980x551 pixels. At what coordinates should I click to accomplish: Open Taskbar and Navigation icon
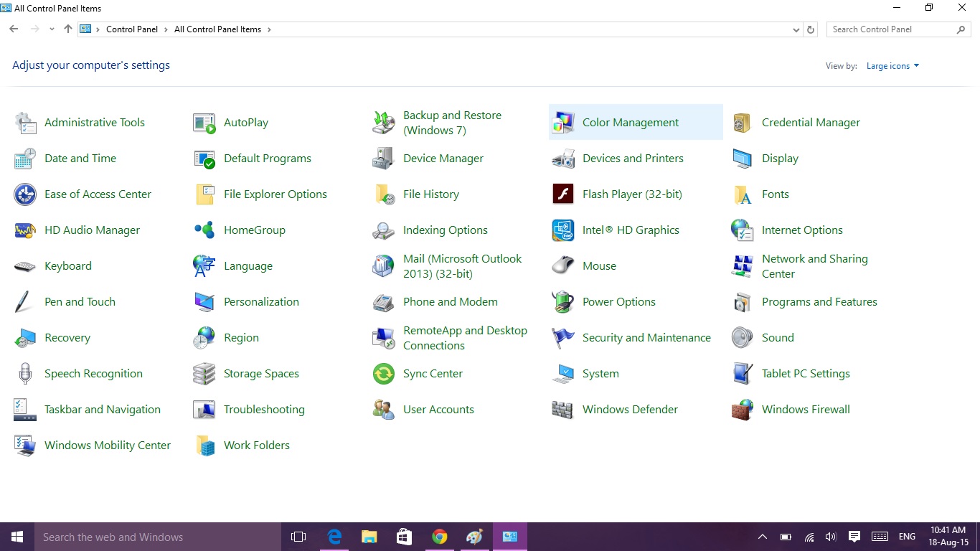click(x=25, y=410)
